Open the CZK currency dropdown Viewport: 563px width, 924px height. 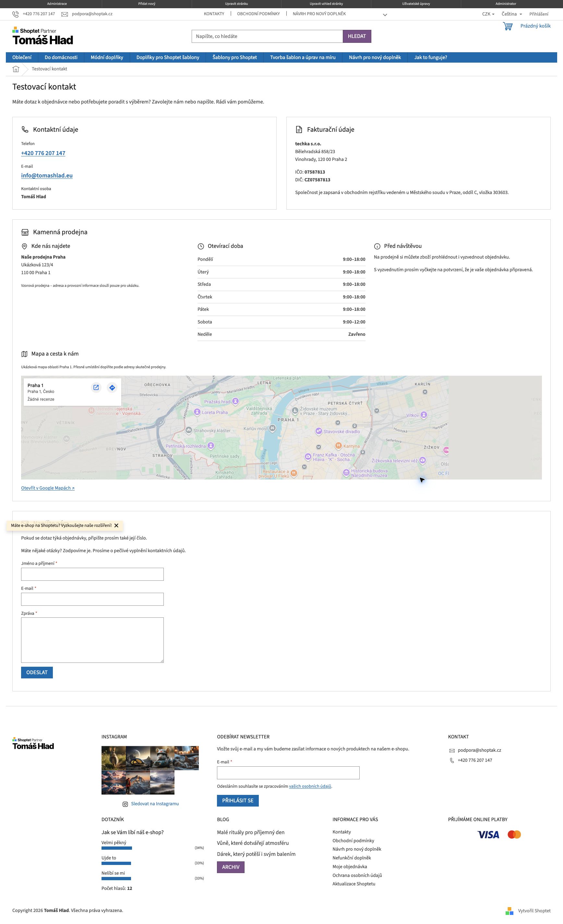(x=488, y=14)
